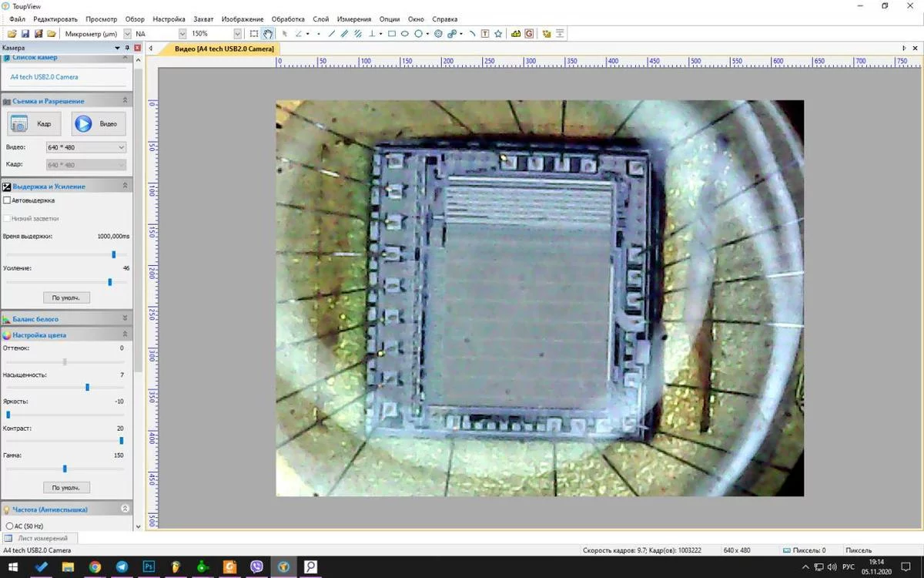Open the calibration ruler icon

coord(517,34)
